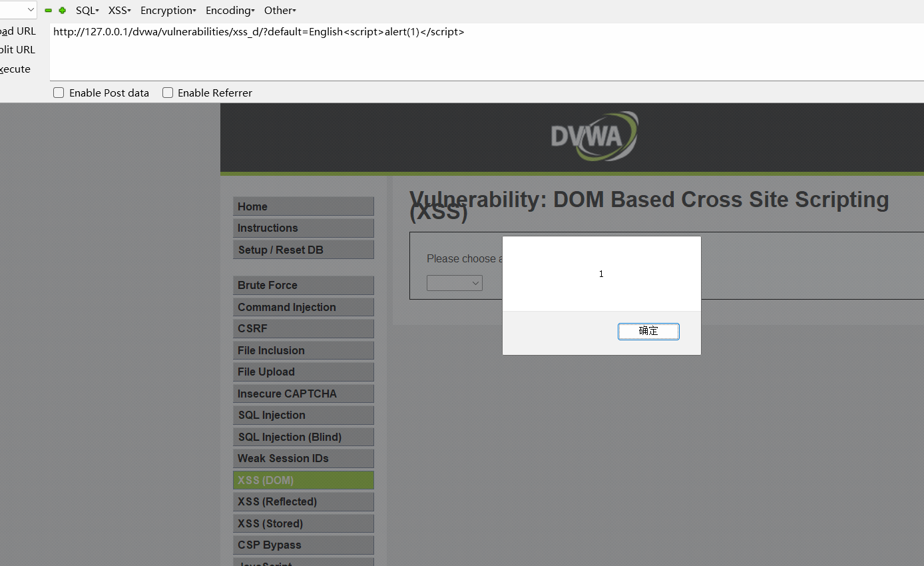Open the SQL Injection page
Image resolution: width=924 pixels, height=566 pixels.
click(304, 415)
